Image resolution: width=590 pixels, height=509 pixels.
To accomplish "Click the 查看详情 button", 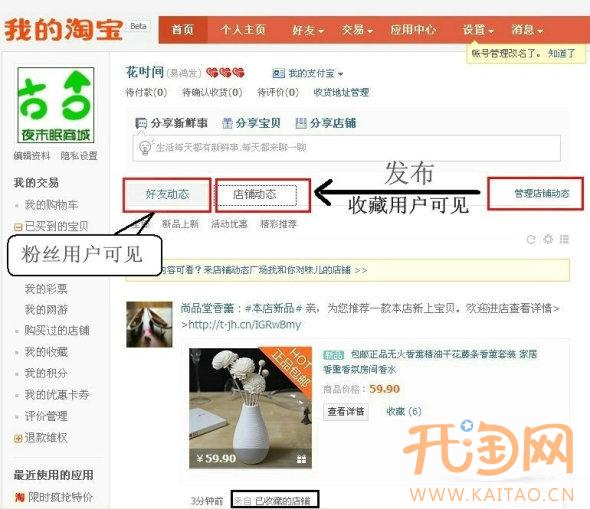I will (x=345, y=412).
